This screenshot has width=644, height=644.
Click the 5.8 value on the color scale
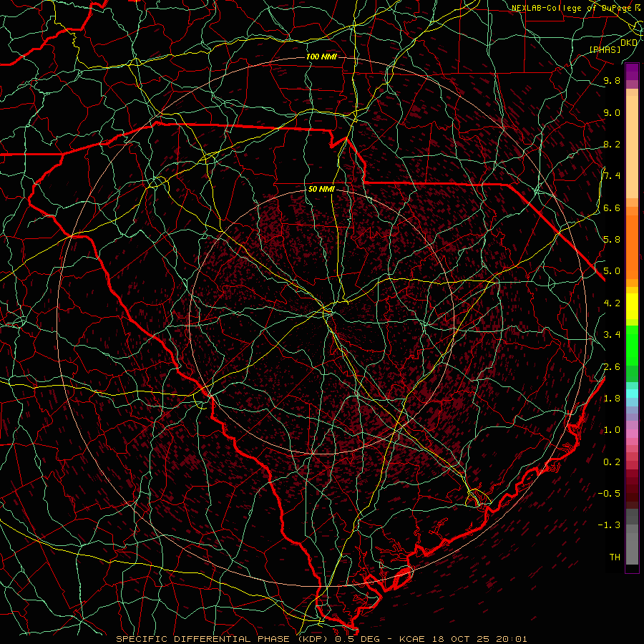point(612,239)
